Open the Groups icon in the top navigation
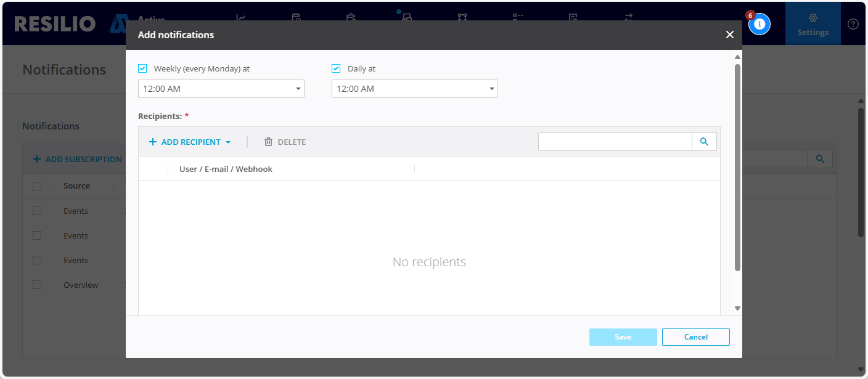This screenshot has width=868, height=379. [x=462, y=18]
